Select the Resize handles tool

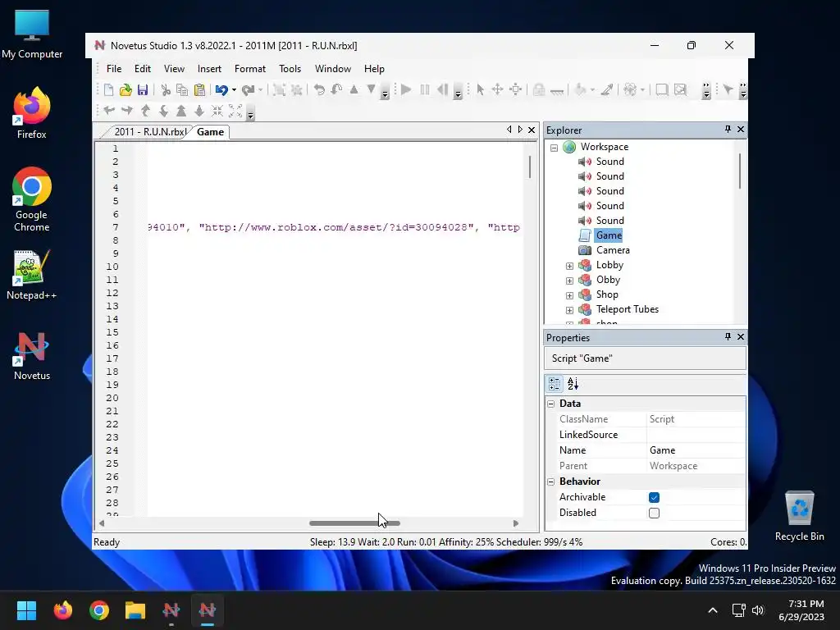click(x=515, y=90)
